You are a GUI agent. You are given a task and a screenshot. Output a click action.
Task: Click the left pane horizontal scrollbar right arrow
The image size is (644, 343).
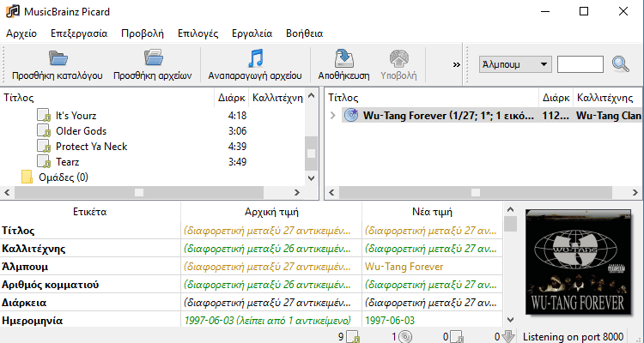pos(296,192)
